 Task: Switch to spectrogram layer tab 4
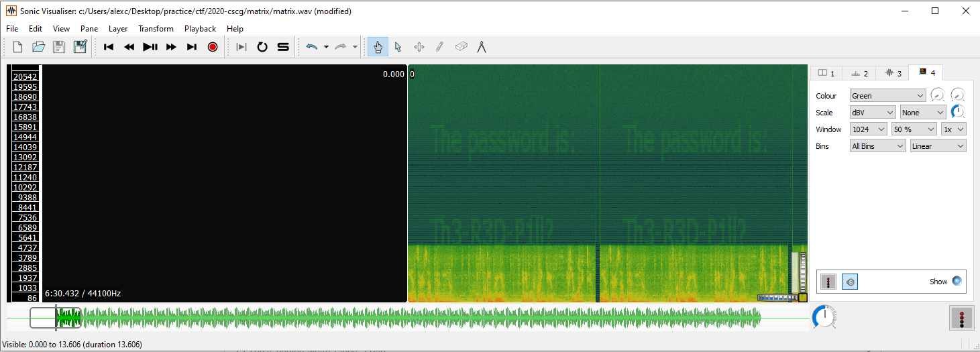(x=927, y=72)
